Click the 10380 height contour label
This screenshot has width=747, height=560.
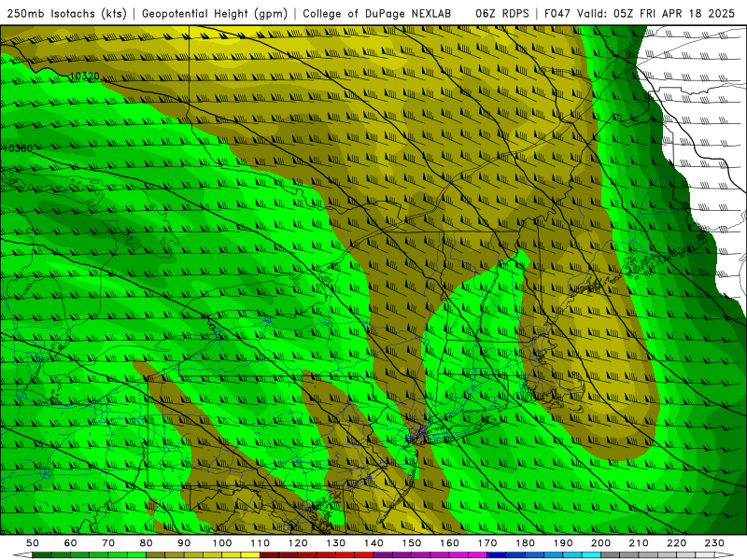pyautogui.click(x=18, y=148)
